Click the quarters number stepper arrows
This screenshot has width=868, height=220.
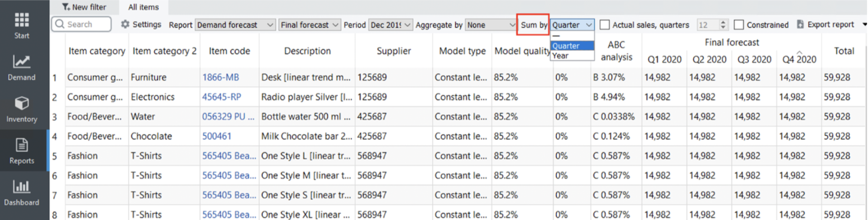click(x=723, y=25)
